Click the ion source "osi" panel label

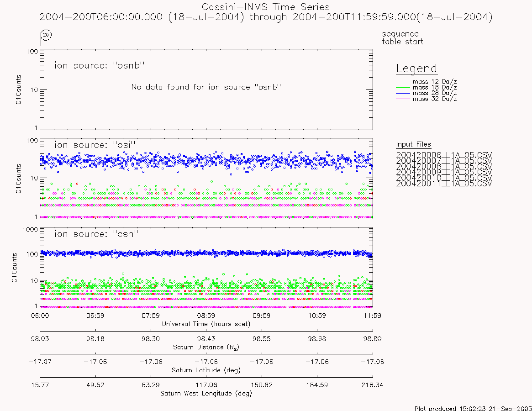point(95,145)
